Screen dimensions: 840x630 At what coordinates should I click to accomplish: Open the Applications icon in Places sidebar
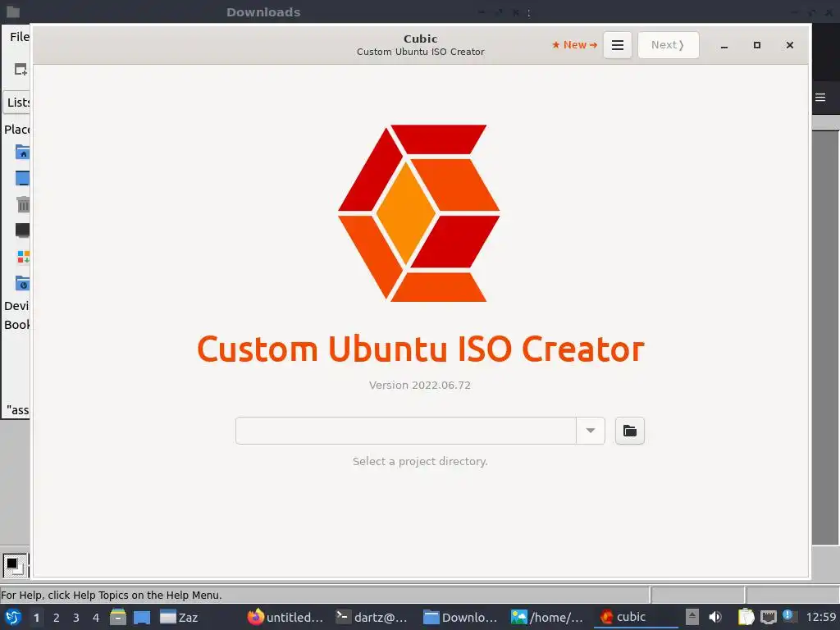click(x=23, y=257)
